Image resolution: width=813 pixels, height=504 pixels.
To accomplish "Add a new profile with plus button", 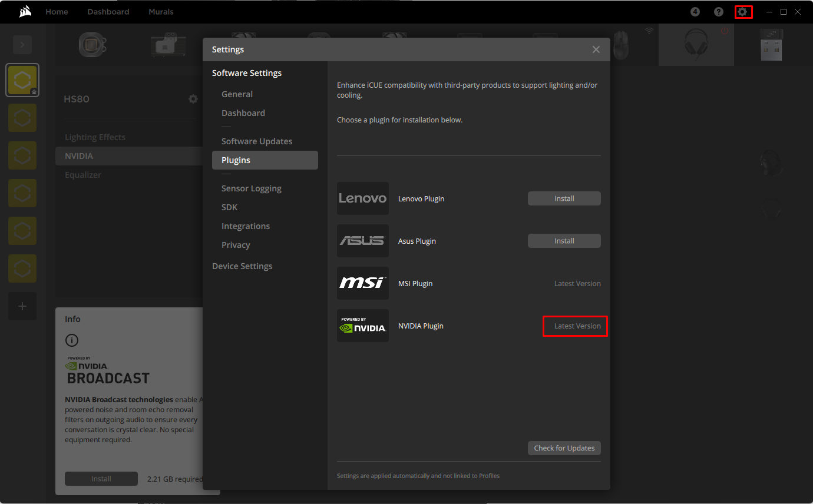I will pyautogui.click(x=22, y=306).
